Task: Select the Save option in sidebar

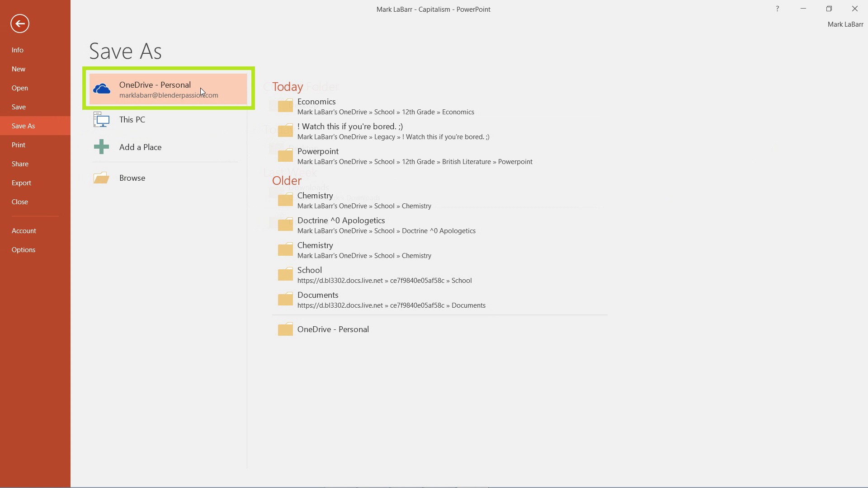Action: (x=19, y=107)
